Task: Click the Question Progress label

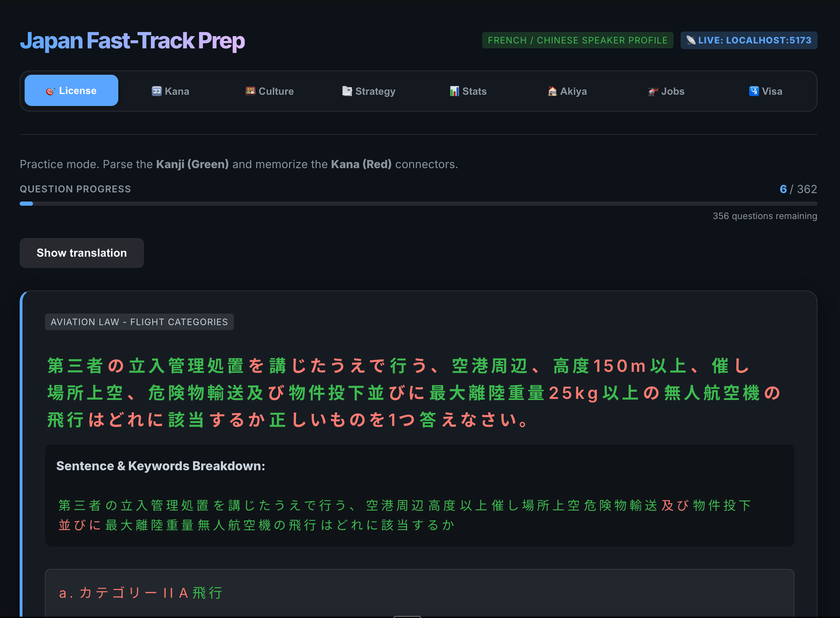Action: pos(75,189)
